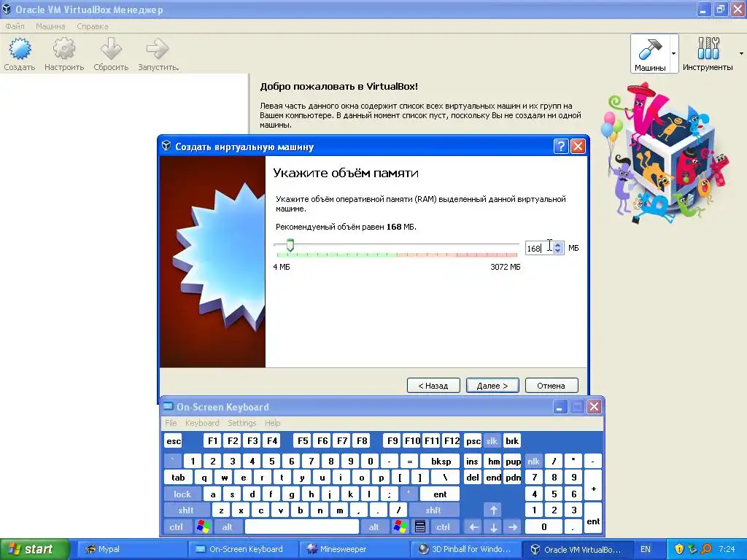This screenshot has height=560, width=747.
Task: Click the right arrow key
Action: point(513,527)
